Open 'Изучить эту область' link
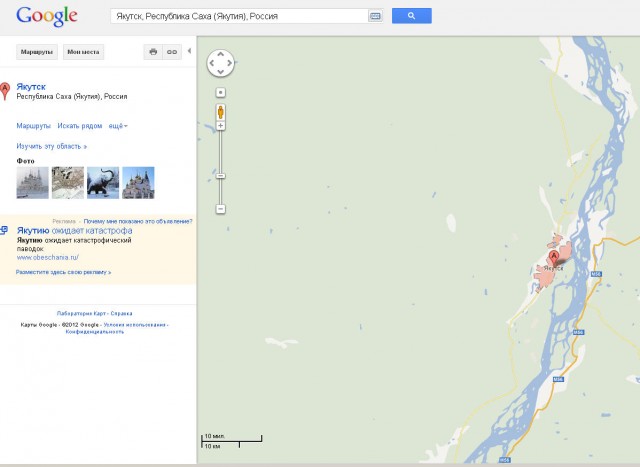 click(51, 146)
